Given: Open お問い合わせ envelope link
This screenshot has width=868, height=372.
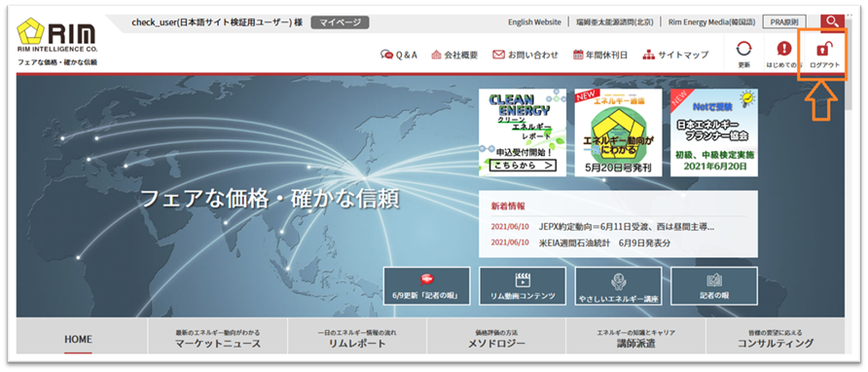Looking at the screenshot, I should coord(525,55).
